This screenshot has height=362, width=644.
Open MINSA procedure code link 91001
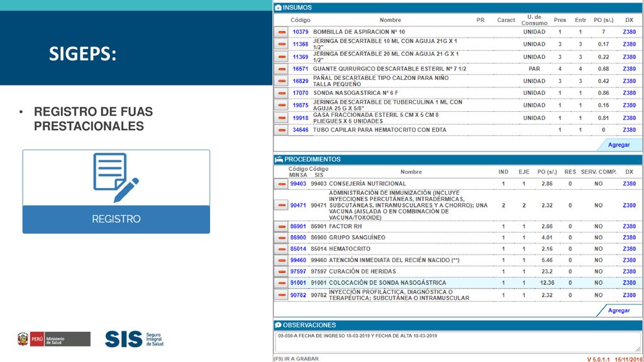click(x=298, y=283)
